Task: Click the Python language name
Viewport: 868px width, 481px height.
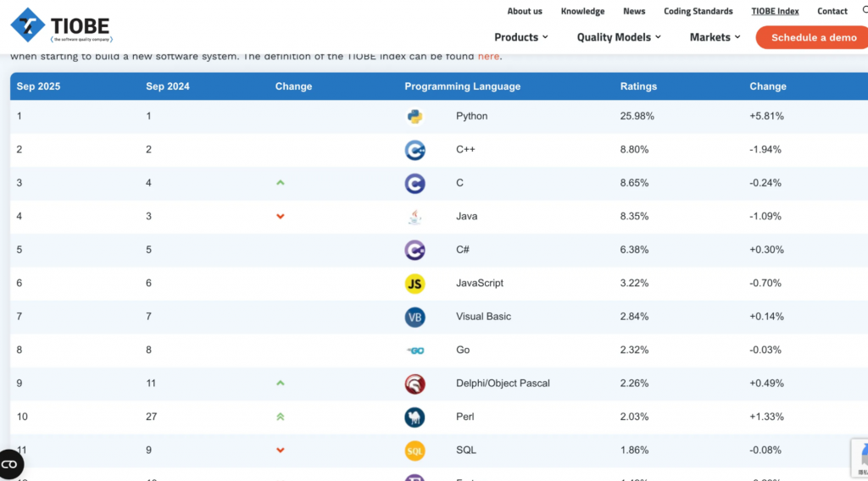Action: point(471,116)
